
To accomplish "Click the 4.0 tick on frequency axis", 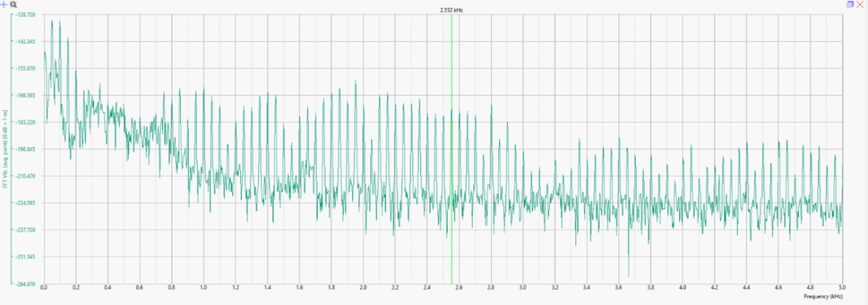I will (x=682, y=288).
